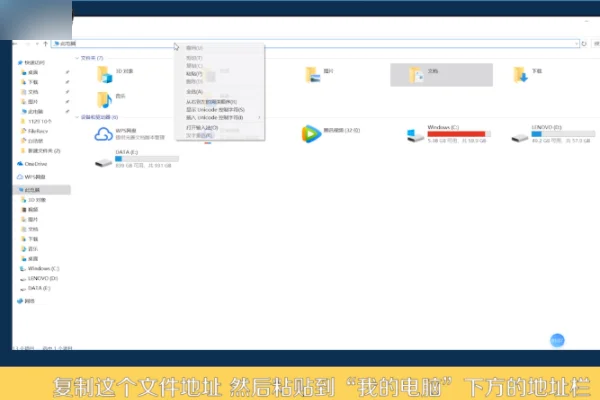Click the OneDrive cloud icon in sidebar
600x400 pixels.
pyautogui.click(x=20, y=164)
